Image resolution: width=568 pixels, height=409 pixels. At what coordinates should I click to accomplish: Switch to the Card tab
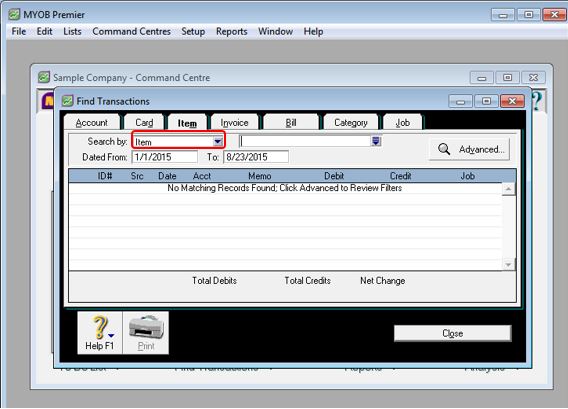(144, 123)
